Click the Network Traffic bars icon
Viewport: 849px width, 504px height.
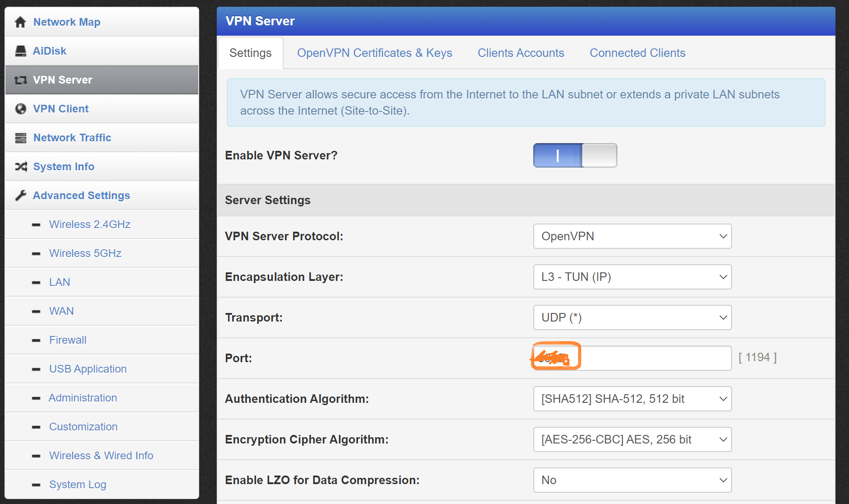(20, 138)
